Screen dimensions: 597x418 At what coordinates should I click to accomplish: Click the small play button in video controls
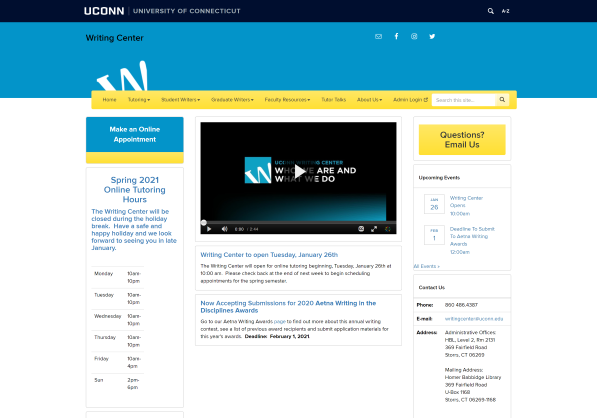[209, 229]
